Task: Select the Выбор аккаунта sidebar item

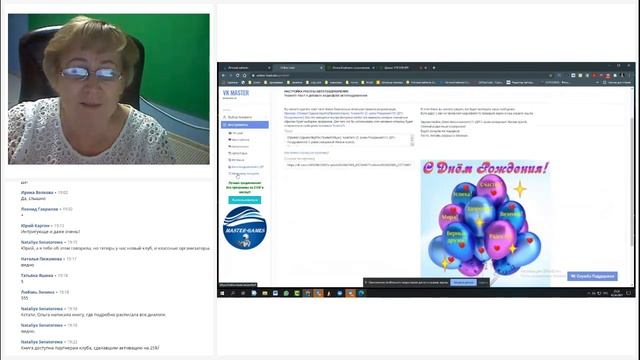Action: (245, 117)
